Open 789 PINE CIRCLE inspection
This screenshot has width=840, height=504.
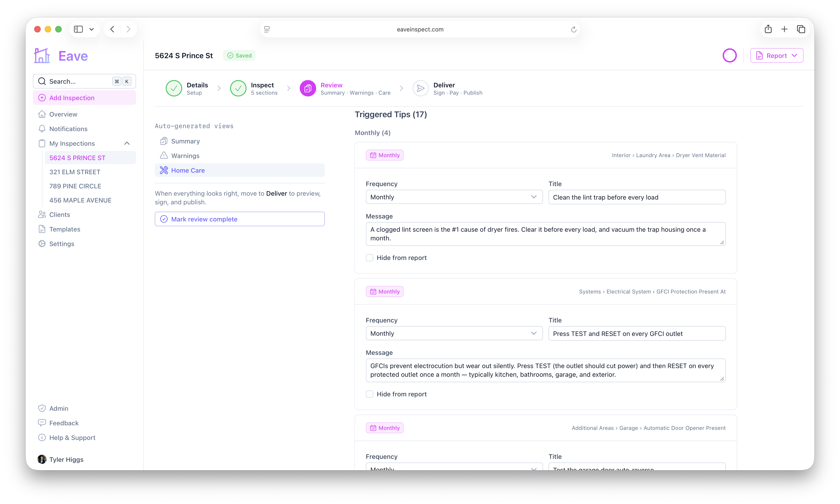90,186
